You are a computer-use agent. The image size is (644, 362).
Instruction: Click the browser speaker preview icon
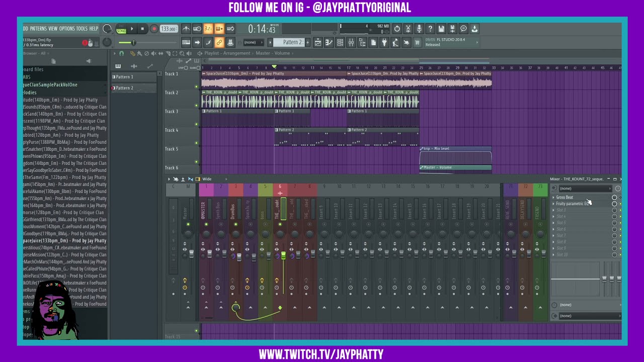(x=89, y=61)
